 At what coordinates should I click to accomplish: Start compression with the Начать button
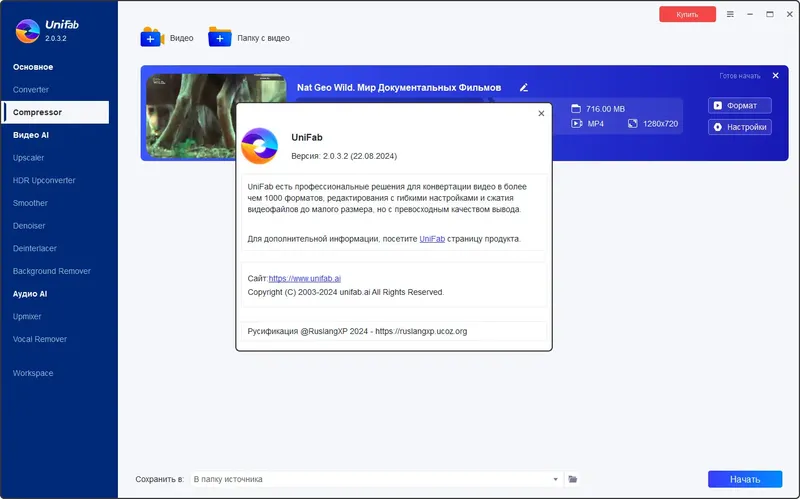[x=745, y=479]
